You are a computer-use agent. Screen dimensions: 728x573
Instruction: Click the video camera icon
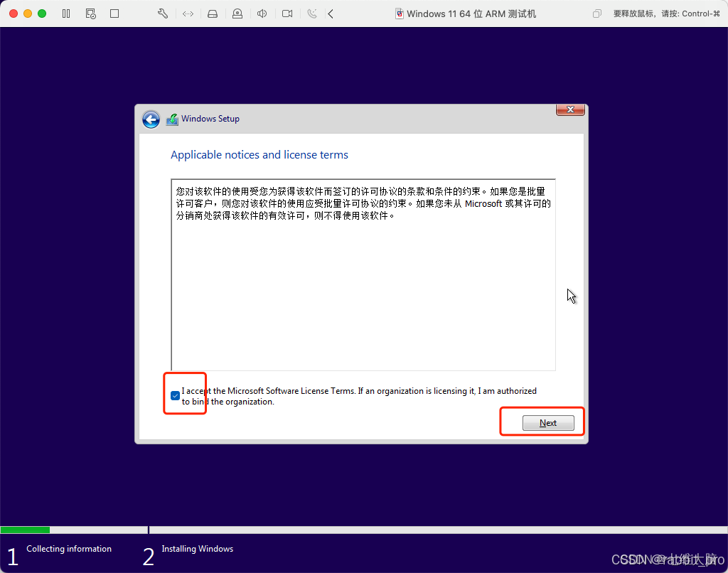[287, 14]
